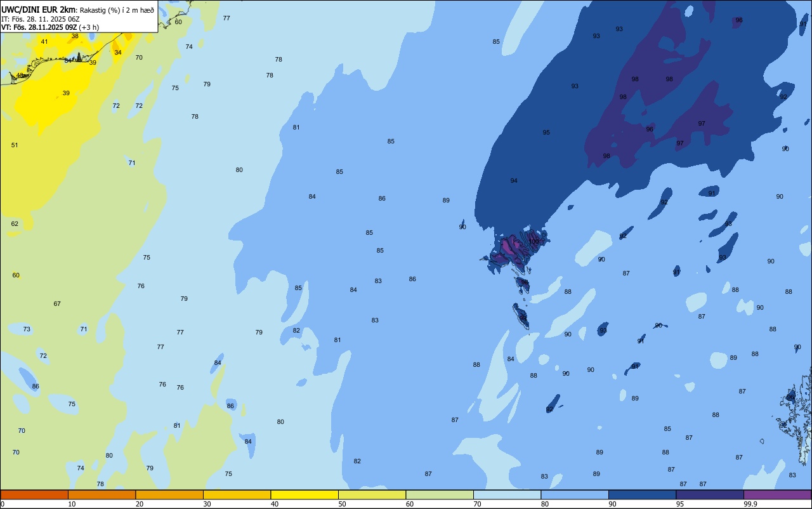Click the '95' value in the dark blue region

pyautogui.click(x=546, y=133)
